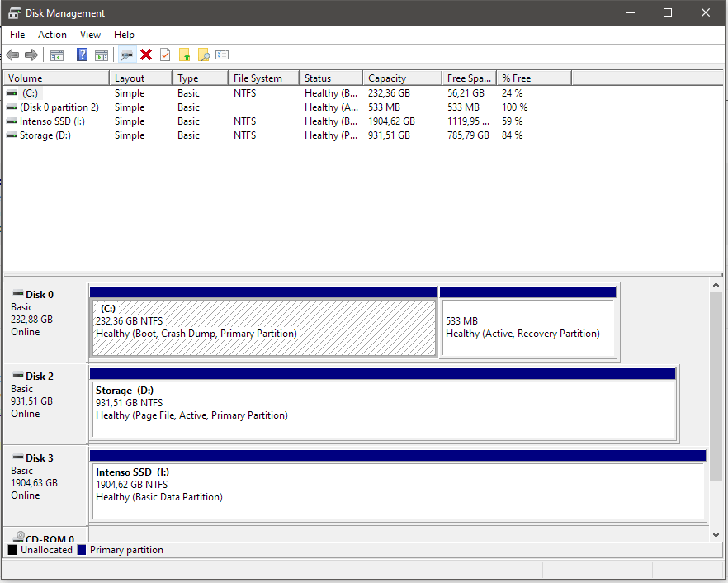Image resolution: width=728 pixels, height=583 pixels.
Task: Click the 100 % free cell
Action: click(514, 107)
